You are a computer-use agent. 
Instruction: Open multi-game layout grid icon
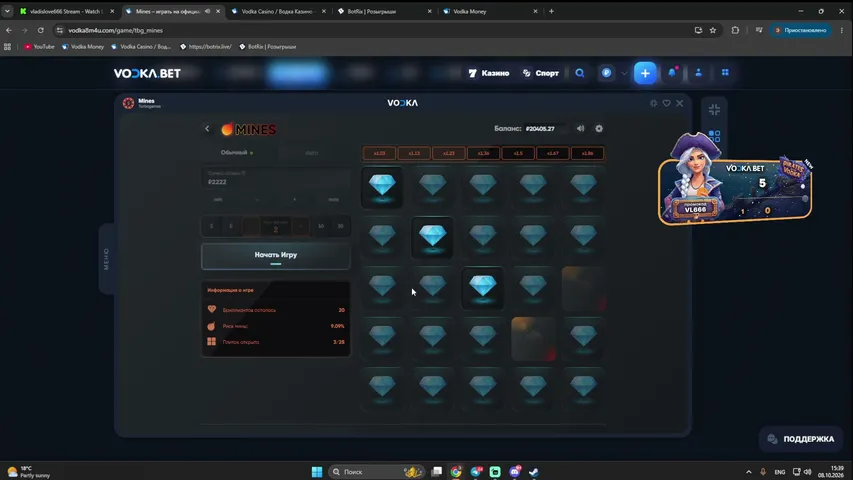point(714,136)
